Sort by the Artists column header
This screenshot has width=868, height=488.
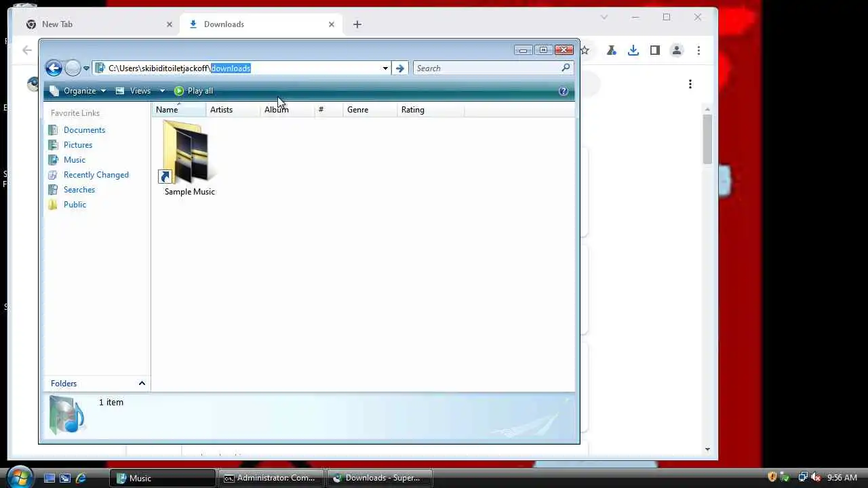click(x=233, y=110)
